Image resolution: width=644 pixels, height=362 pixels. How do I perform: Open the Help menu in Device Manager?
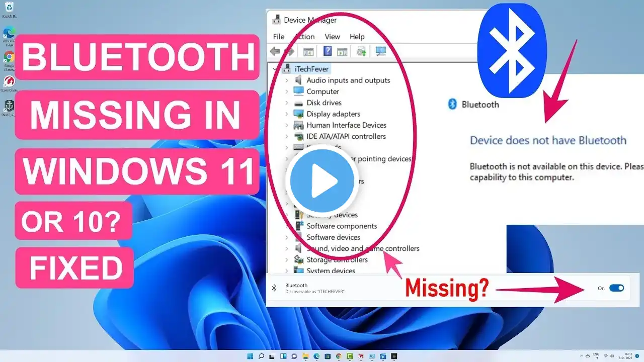(357, 37)
